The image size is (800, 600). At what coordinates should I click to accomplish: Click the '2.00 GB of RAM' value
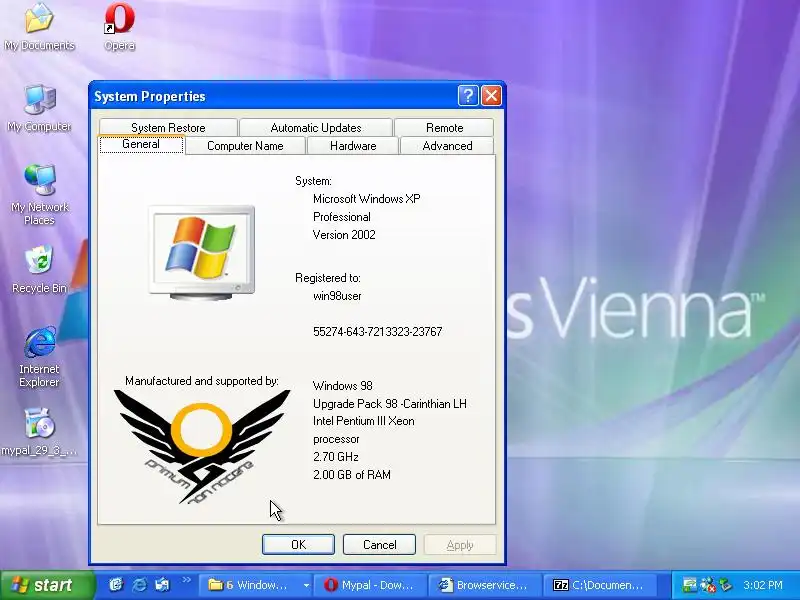[x=352, y=474]
